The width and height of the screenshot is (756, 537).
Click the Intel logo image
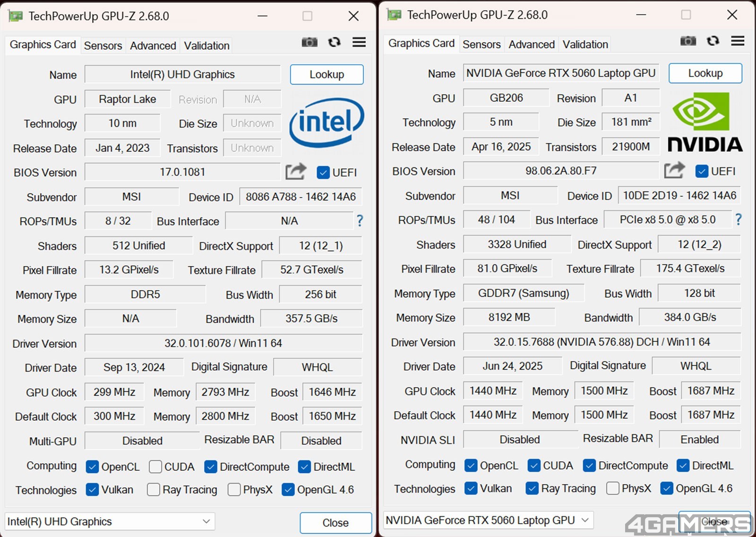(326, 122)
